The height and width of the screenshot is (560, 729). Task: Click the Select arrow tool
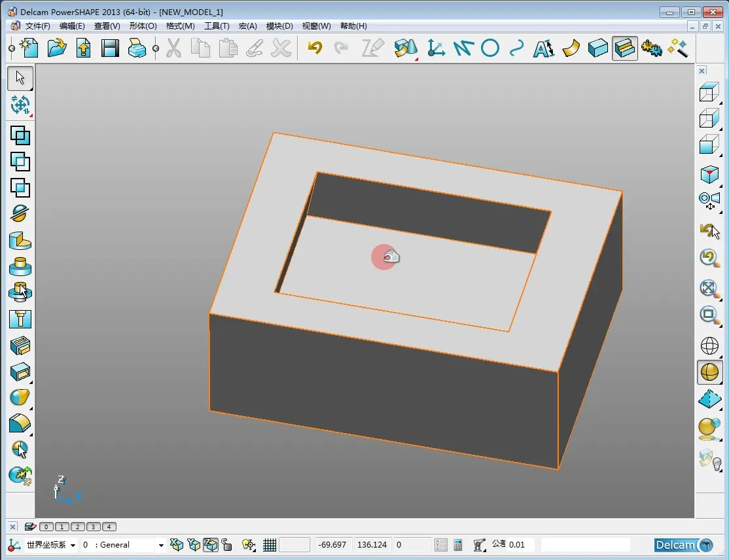tap(20, 78)
